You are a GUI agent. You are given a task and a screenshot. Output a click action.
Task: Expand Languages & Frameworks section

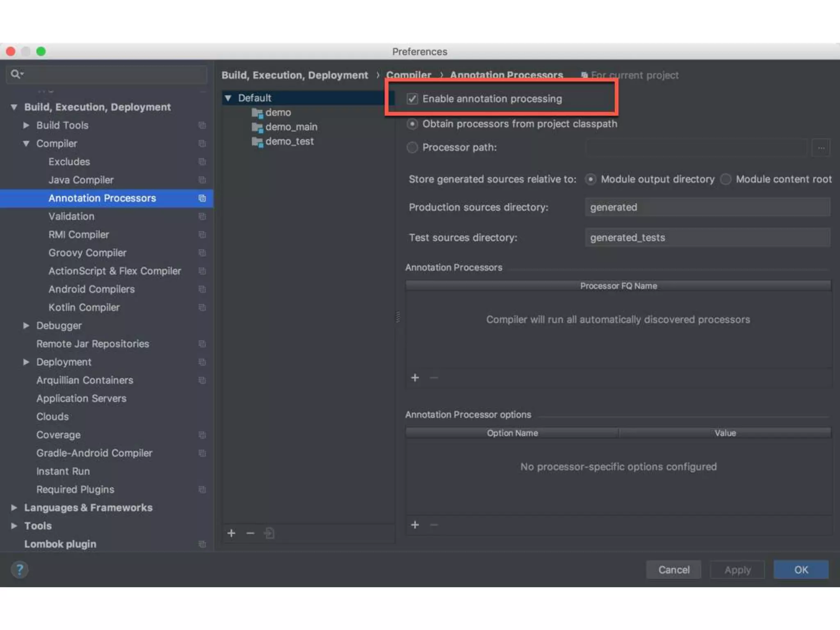[14, 508]
